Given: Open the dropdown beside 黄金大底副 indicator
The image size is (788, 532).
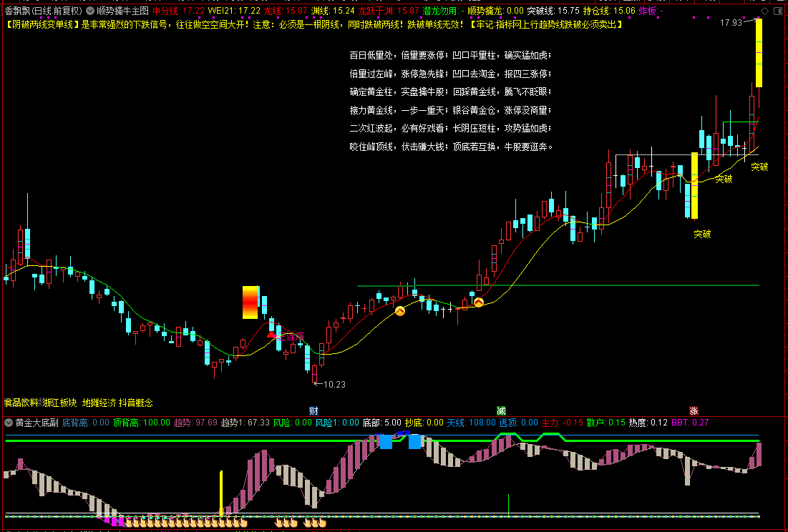Looking at the screenshot, I should (x=9, y=423).
